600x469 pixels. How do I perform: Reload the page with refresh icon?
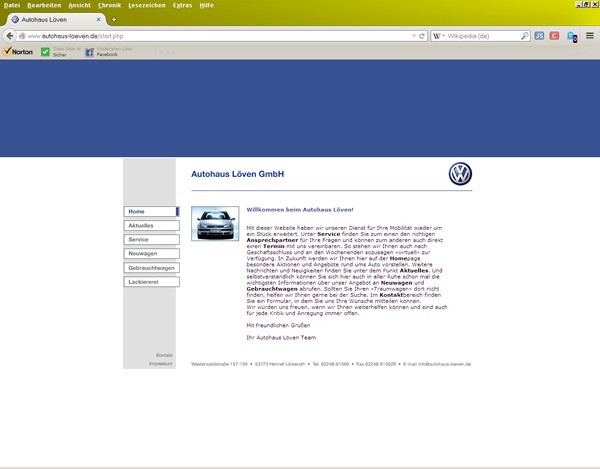(422, 35)
